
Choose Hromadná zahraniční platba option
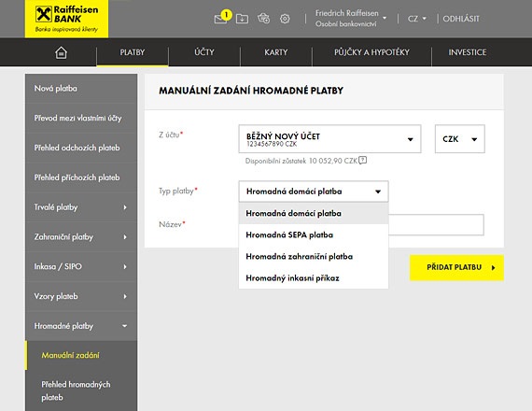(314, 257)
